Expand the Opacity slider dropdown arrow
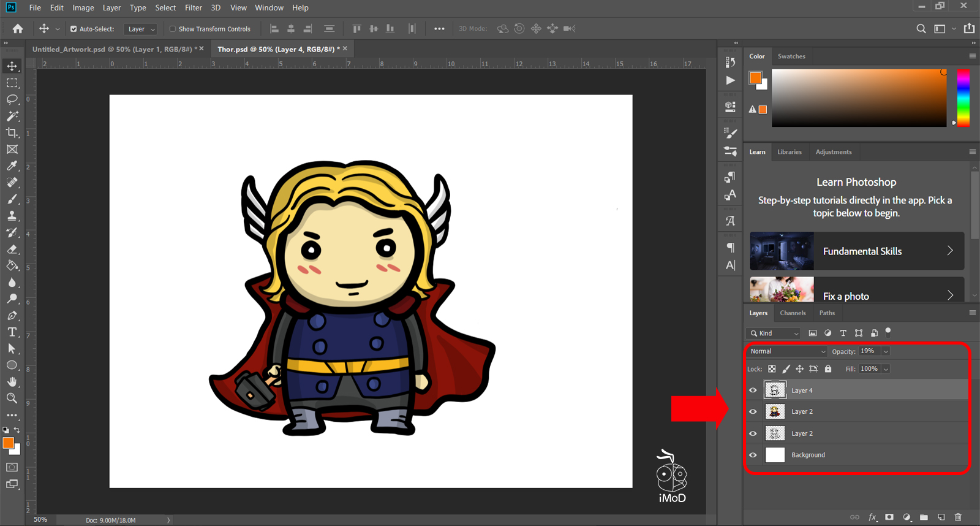This screenshot has width=980, height=526. (x=886, y=351)
